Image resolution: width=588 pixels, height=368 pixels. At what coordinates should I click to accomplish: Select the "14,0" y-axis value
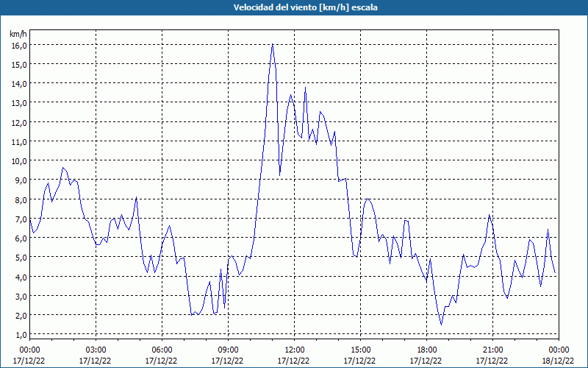(x=19, y=84)
